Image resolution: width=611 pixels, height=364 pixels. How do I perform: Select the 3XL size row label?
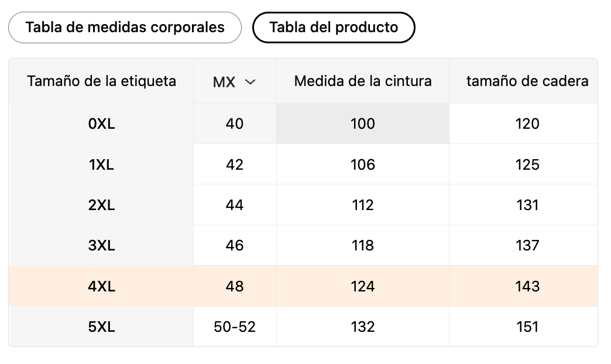pos(101,246)
